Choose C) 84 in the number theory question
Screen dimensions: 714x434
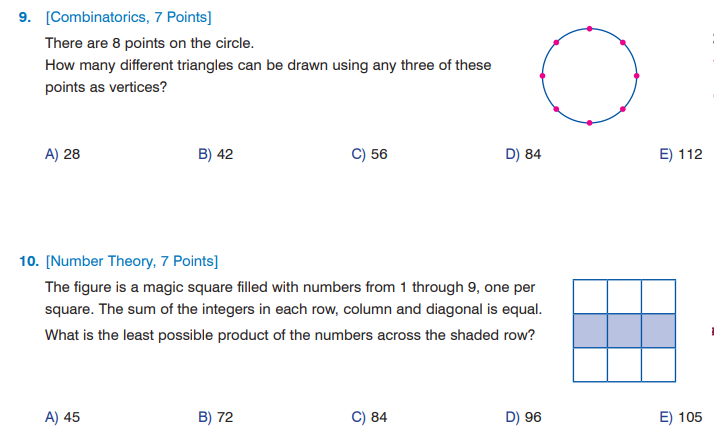coord(369,417)
